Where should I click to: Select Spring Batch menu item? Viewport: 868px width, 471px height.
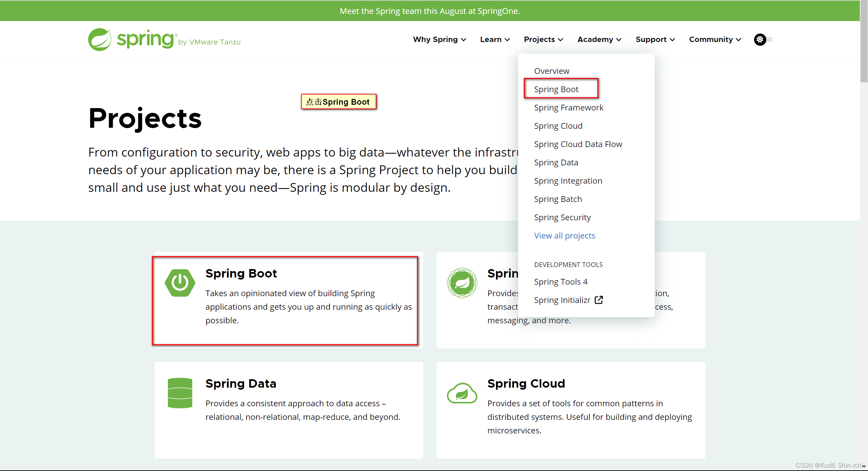tap(558, 199)
